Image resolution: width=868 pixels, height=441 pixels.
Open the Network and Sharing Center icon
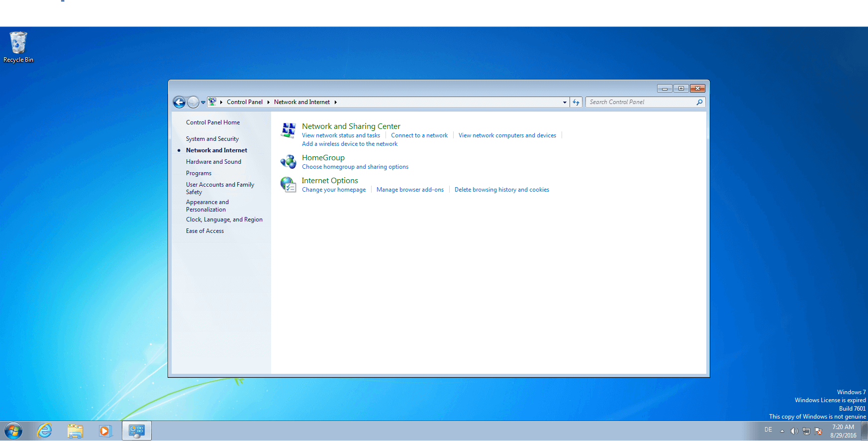[289, 130]
